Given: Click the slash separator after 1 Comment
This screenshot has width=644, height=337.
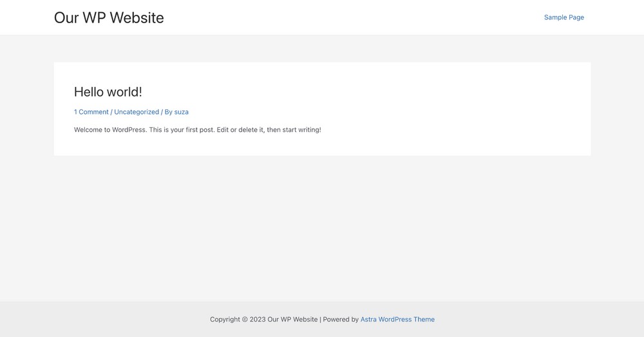Looking at the screenshot, I should 111,112.
